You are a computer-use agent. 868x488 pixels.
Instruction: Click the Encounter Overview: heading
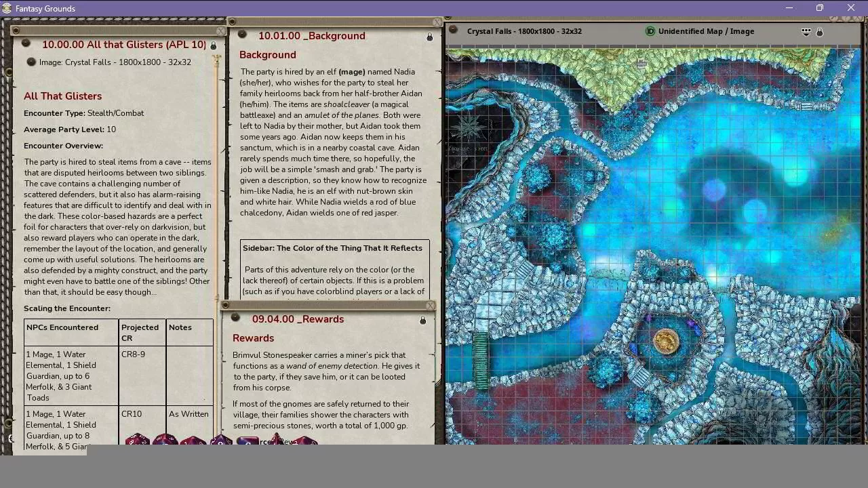tap(64, 146)
